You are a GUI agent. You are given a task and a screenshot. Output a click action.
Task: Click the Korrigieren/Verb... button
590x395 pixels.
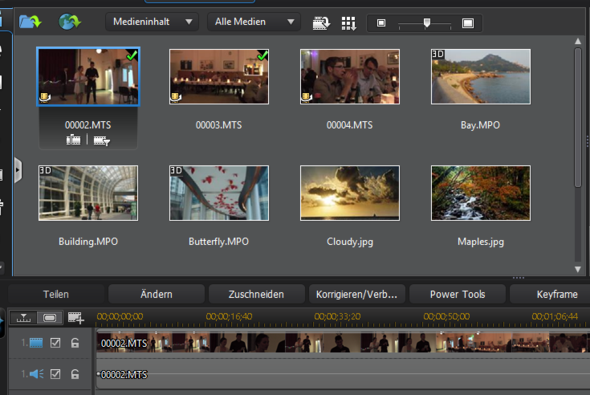coord(357,294)
